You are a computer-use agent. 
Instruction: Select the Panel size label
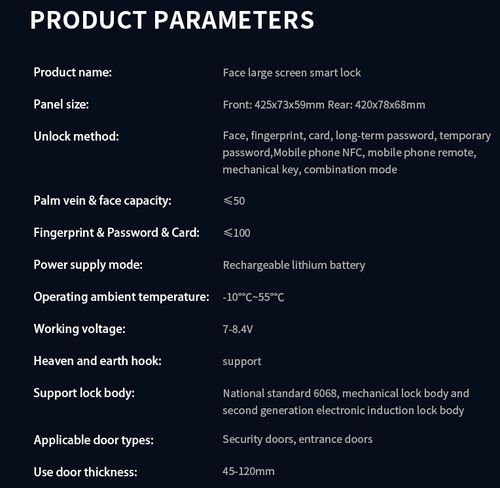tap(61, 104)
